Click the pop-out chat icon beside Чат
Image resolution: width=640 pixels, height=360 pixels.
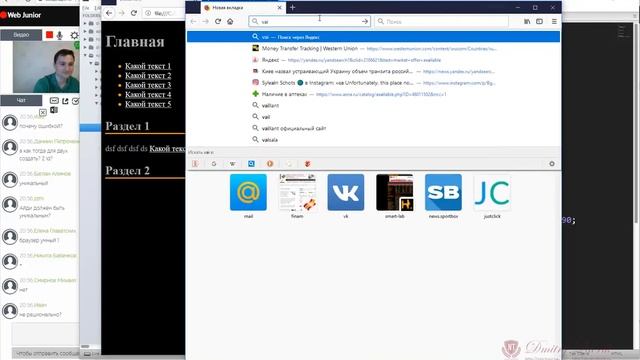(x=65, y=100)
